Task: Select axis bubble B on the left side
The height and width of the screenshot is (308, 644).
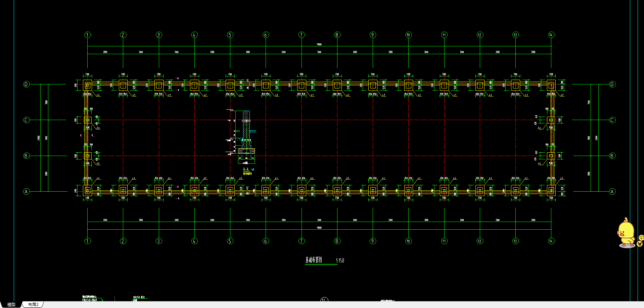Action: pyautogui.click(x=26, y=156)
